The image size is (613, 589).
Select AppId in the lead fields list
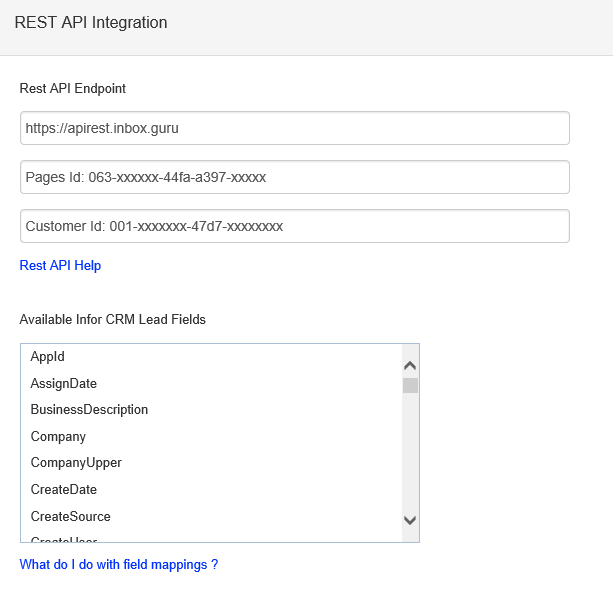click(x=211, y=356)
